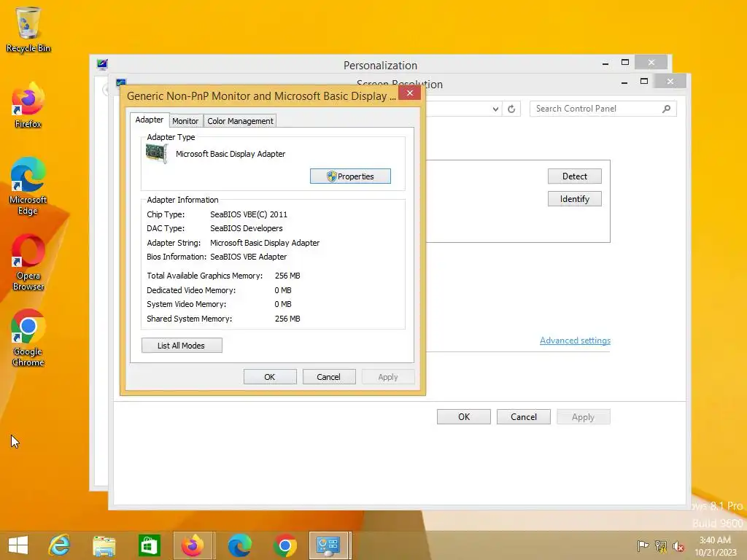Click the Microsoft Basic Display Adapter type text
Viewport: 747px width, 560px height.
pos(231,154)
